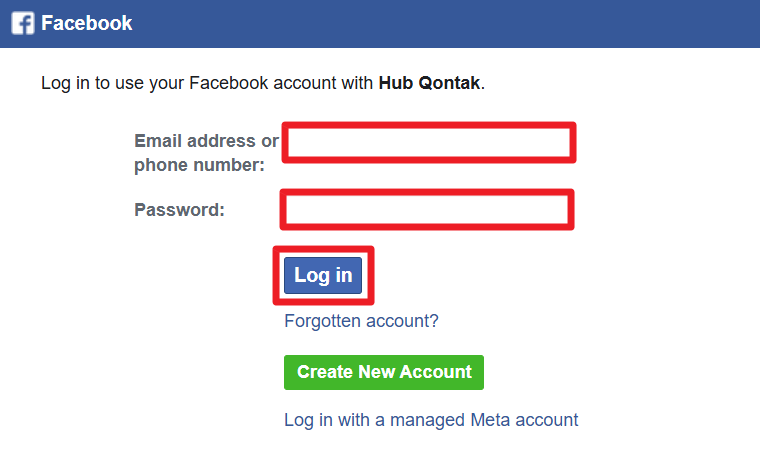Click the Facebook header title text

[87, 23]
